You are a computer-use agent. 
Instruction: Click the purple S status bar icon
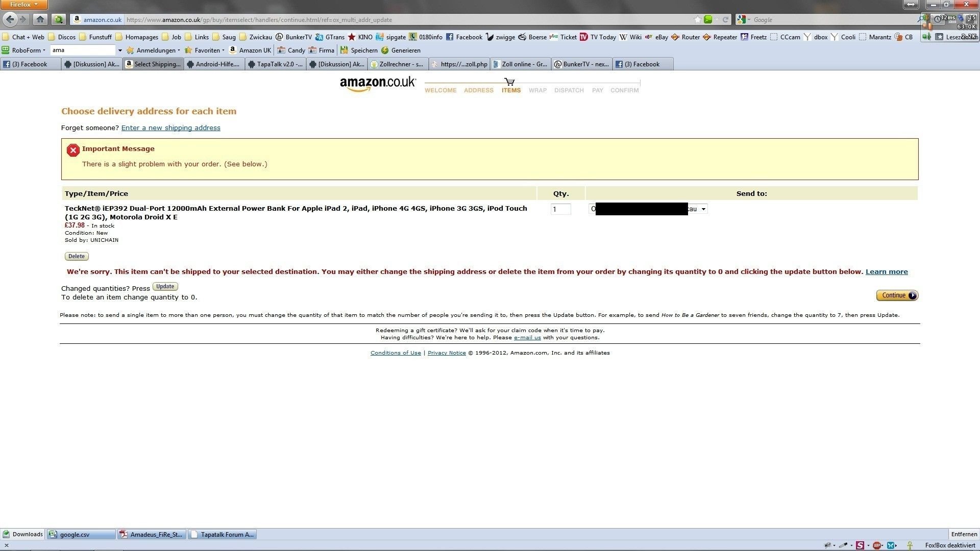(860, 545)
